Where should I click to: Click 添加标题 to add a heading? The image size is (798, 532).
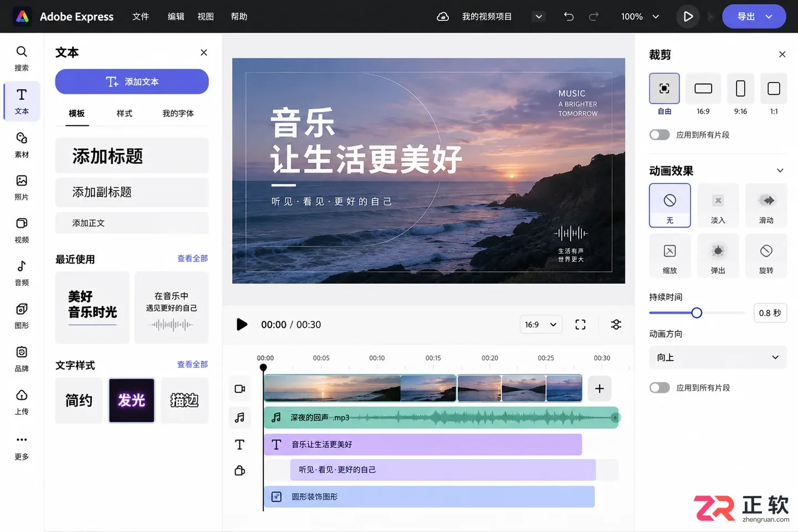(132, 156)
